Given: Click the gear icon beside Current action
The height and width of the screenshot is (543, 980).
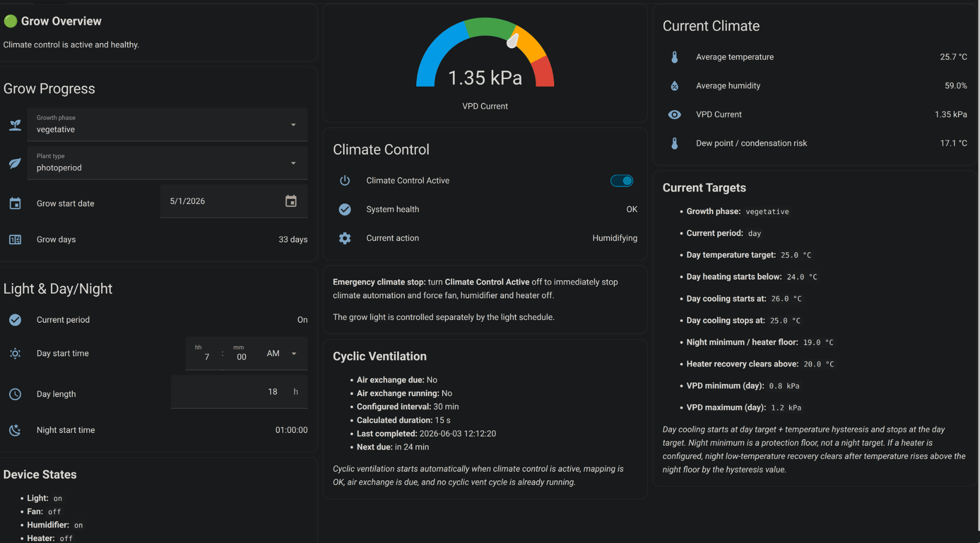Looking at the screenshot, I should point(345,238).
